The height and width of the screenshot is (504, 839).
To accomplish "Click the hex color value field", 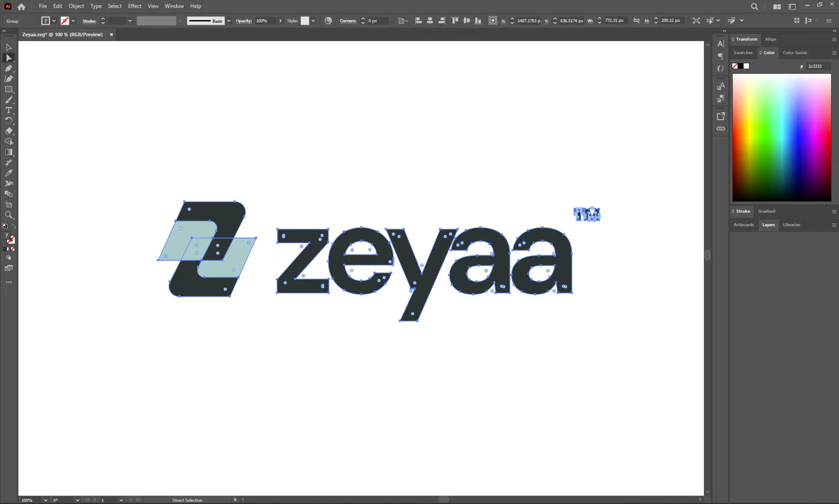I will (x=818, y=66).
